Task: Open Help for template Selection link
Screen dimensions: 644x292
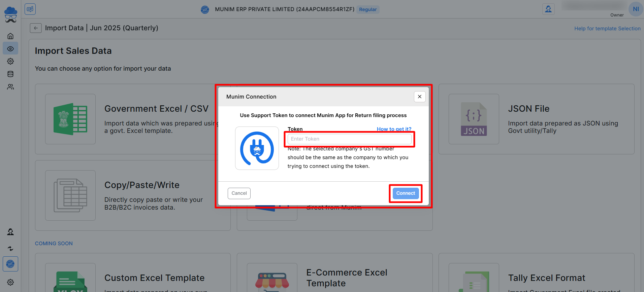Action: tap(607, 29)
